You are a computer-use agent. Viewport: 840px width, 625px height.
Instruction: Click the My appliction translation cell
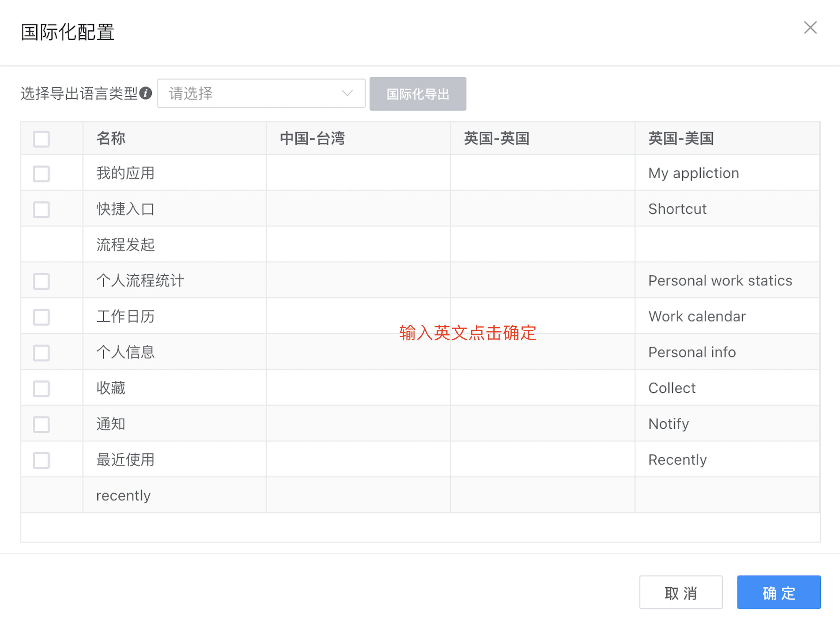(694, 173)
